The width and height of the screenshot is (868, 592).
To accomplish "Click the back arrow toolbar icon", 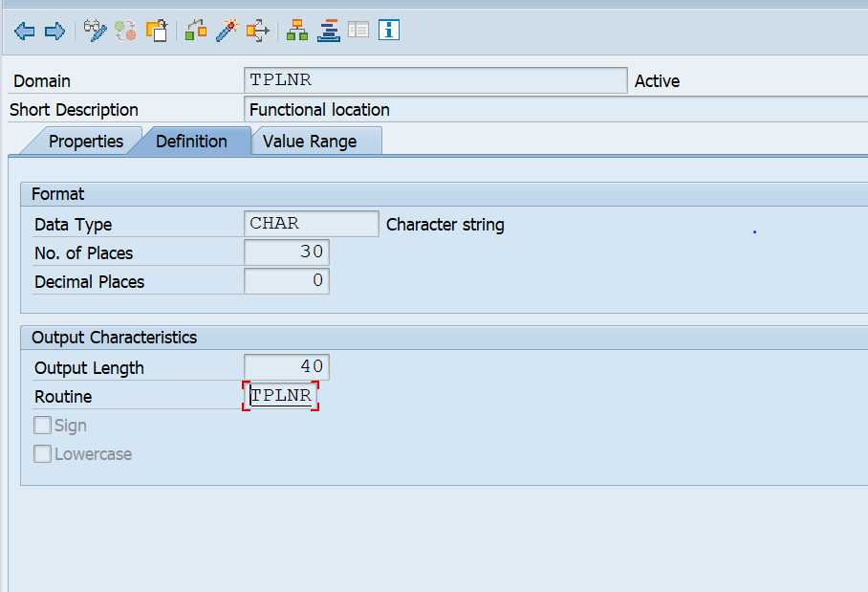I will (25, 31).
